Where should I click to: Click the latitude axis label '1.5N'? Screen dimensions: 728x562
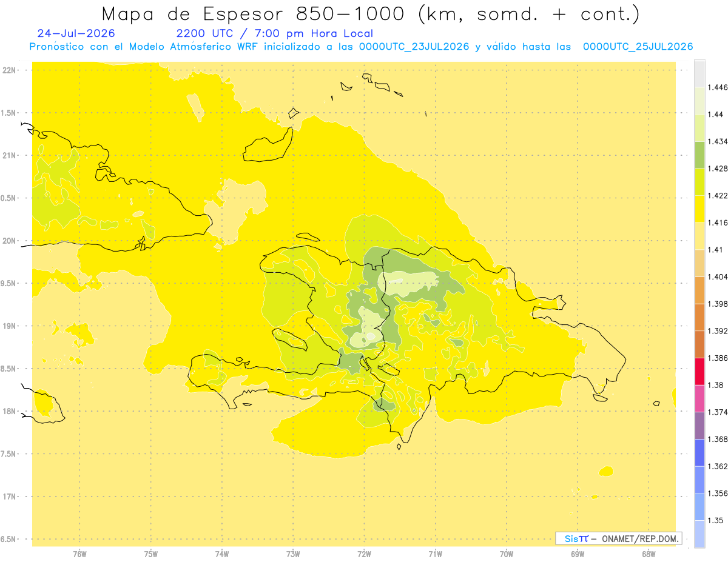click(x=8, y=113)
